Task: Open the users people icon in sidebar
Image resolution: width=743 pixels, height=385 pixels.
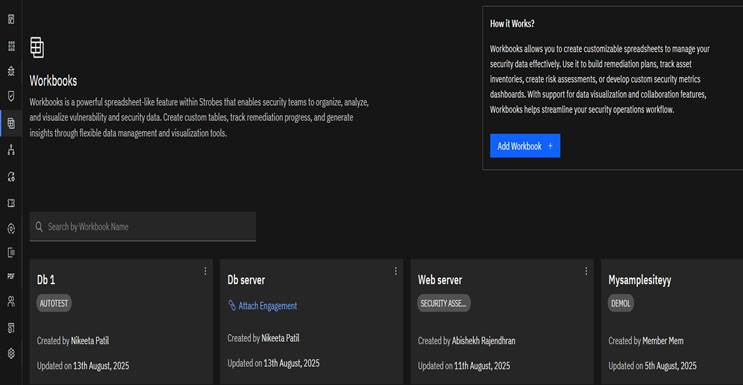Action: tap(11, 302)
